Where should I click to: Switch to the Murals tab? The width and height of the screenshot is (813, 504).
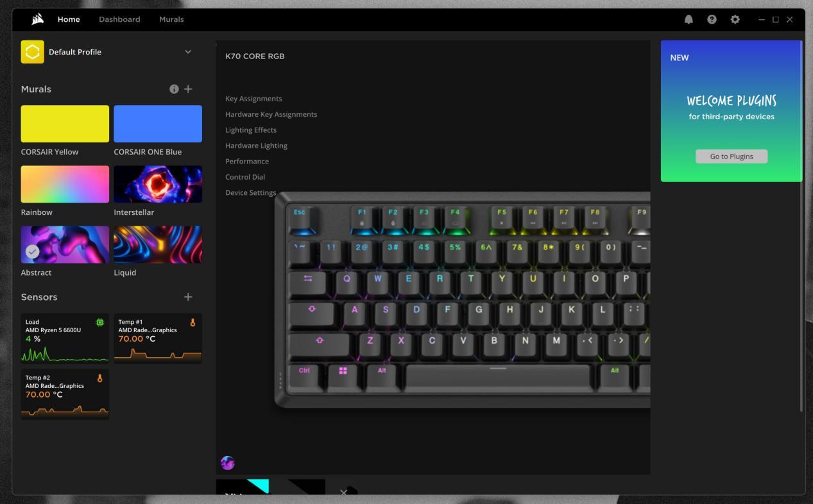(171, 19)
